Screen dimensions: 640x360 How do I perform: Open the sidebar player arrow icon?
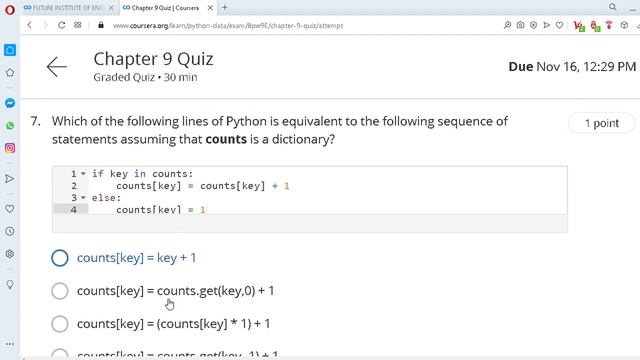(10, 179)
